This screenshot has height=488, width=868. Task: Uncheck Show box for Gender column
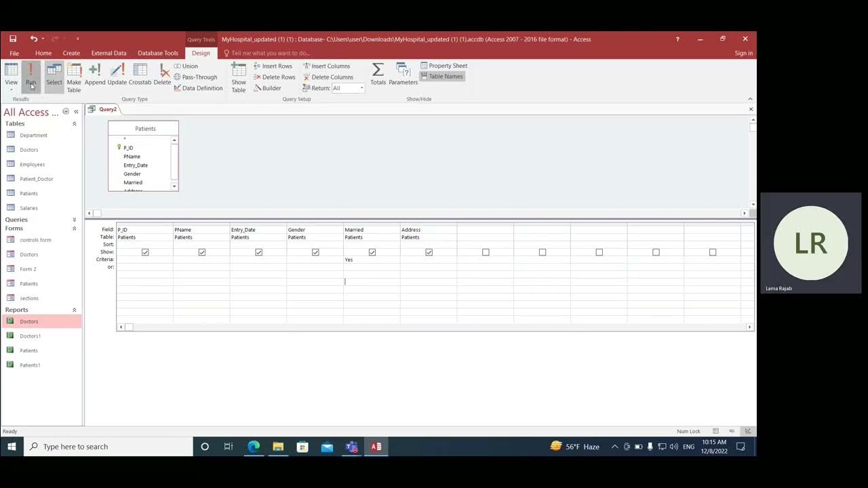click(x=315, y=252)
